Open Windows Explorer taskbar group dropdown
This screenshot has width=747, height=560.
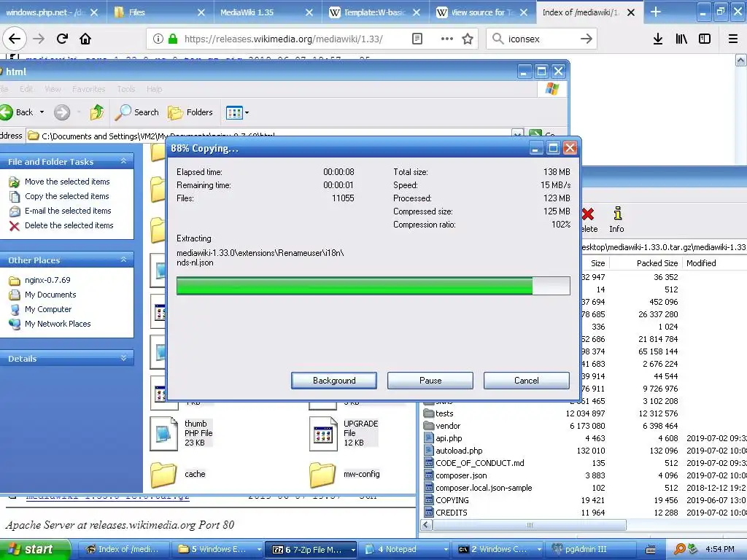259,550
